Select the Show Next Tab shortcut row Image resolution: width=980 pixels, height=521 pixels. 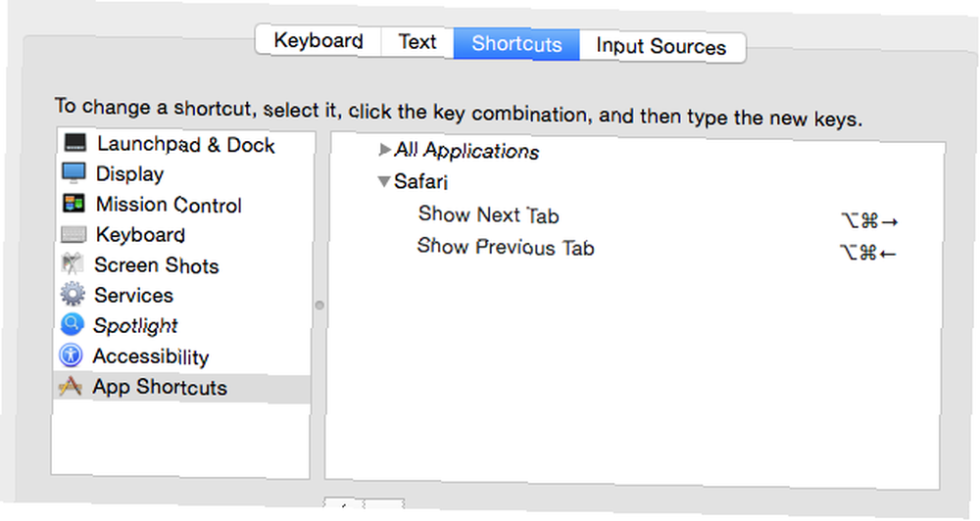(633, 217)
